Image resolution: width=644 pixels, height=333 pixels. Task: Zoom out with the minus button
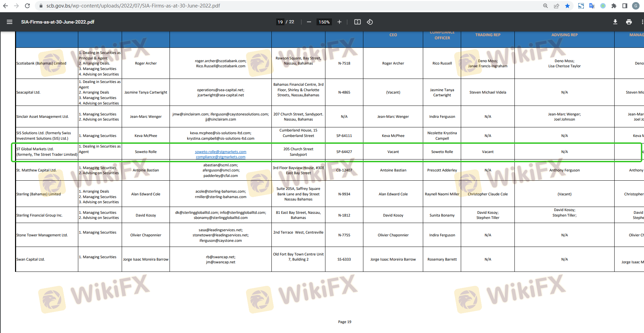(x=309, y=22)
